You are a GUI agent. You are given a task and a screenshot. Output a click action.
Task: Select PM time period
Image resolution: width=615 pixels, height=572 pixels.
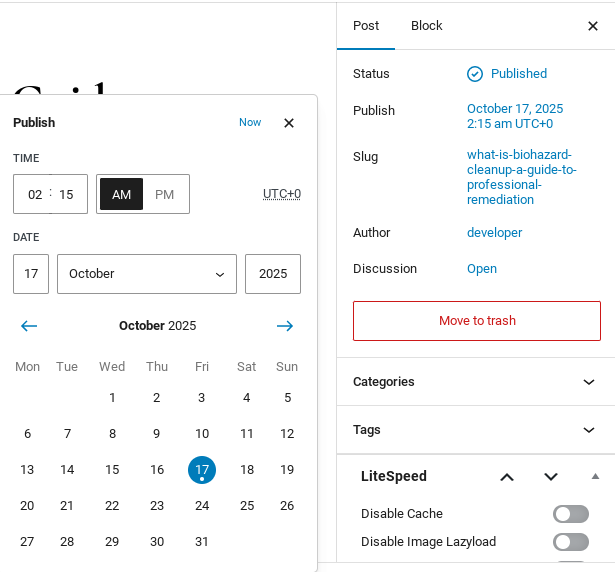click(165, 194)
